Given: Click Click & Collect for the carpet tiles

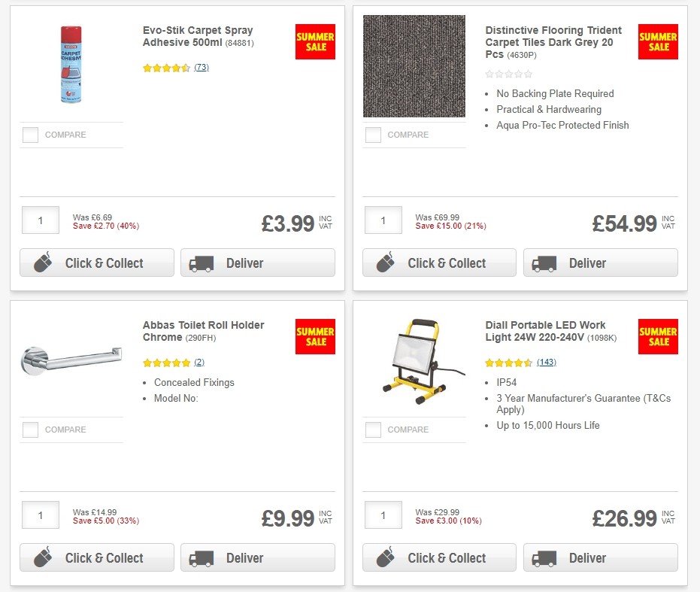Looking at the screenshot, I should coord(438,263).
